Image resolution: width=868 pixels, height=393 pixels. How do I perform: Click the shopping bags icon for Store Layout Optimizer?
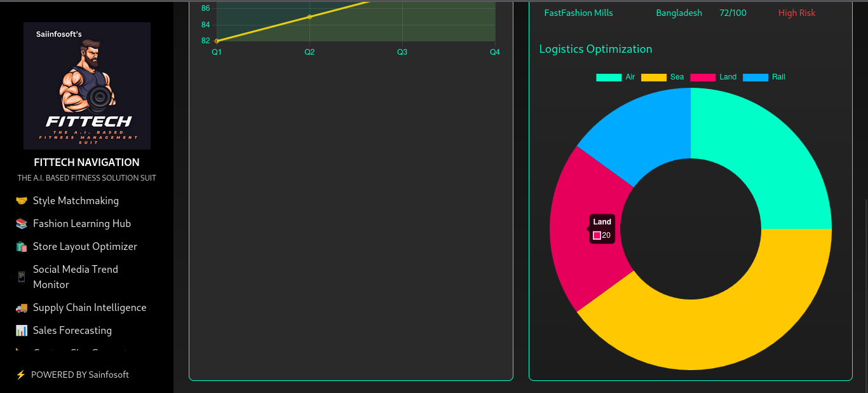pyautogui.click(x=22, y=247)
